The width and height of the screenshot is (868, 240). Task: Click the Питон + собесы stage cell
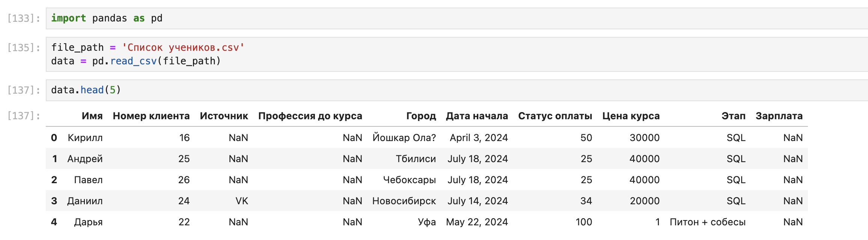pyautogui.click(x=707, y=222)
